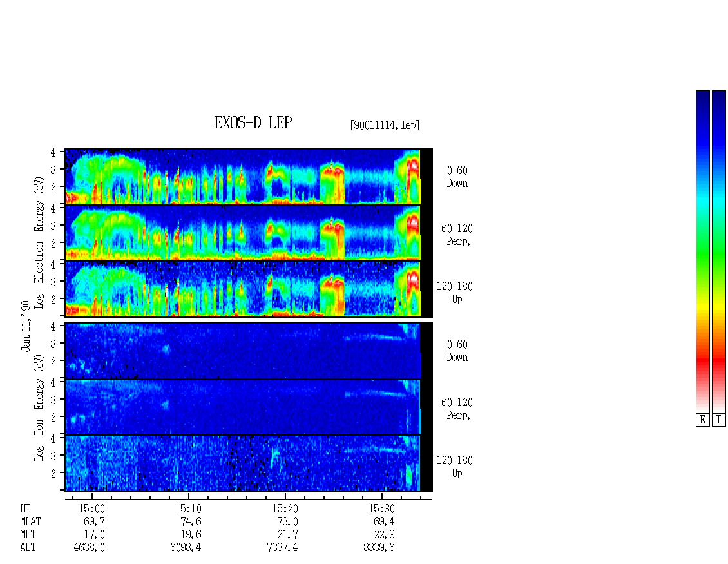Screen dimensions: 728x564
Task: Click the altitude value 4638.0
Action: [x=89, y=548]
